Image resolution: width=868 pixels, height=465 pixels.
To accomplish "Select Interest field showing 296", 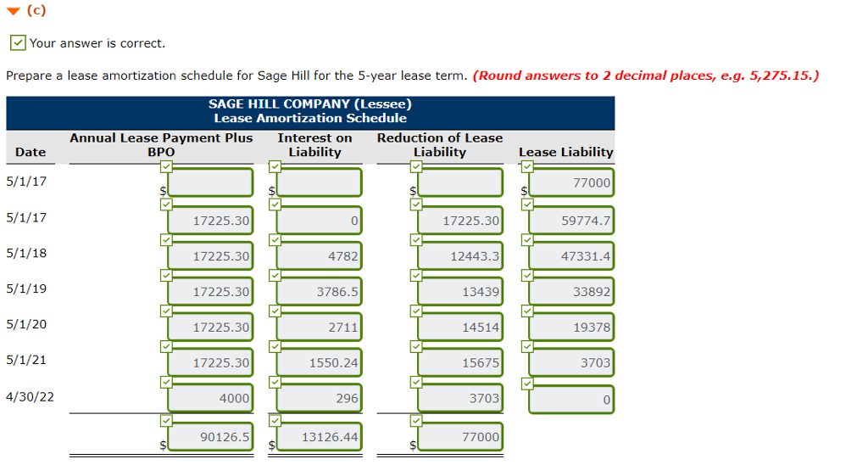I will [x=319, y=398].
